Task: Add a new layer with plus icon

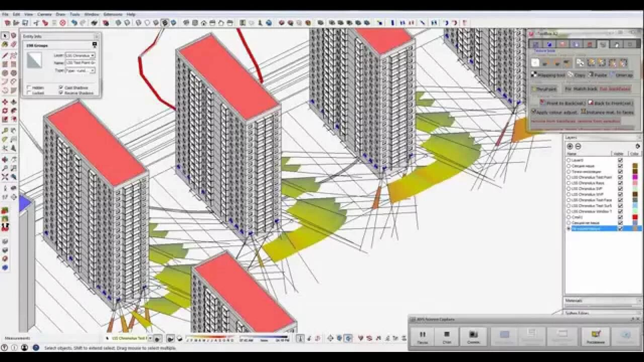Action: [x=570, y=146]
